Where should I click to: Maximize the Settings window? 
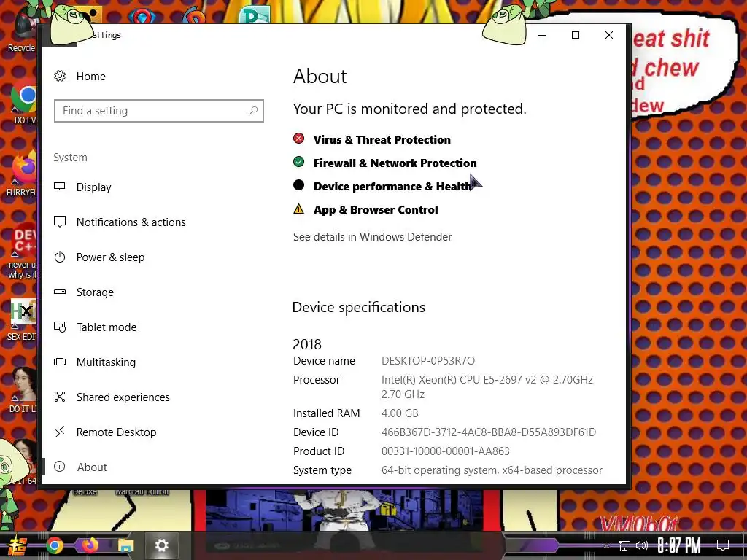(x=576, y=35)
